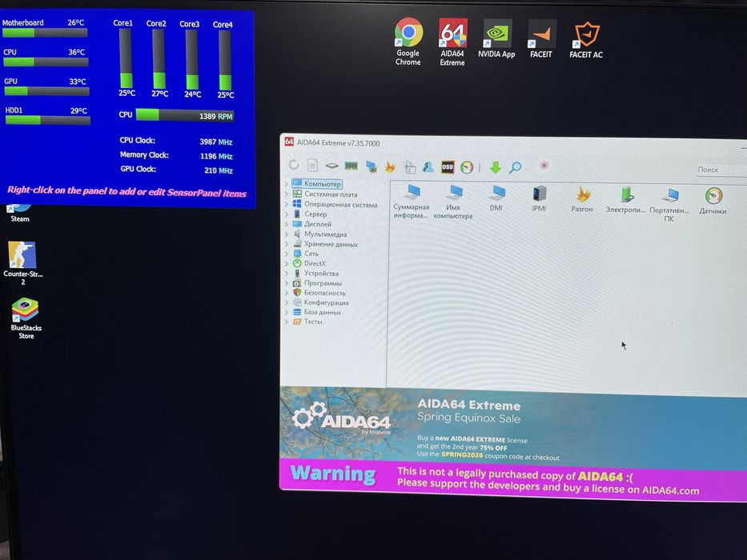Expand the Операционная система tree arrow
This screenshot has height=560, width=747.
[x=287, y=204]
